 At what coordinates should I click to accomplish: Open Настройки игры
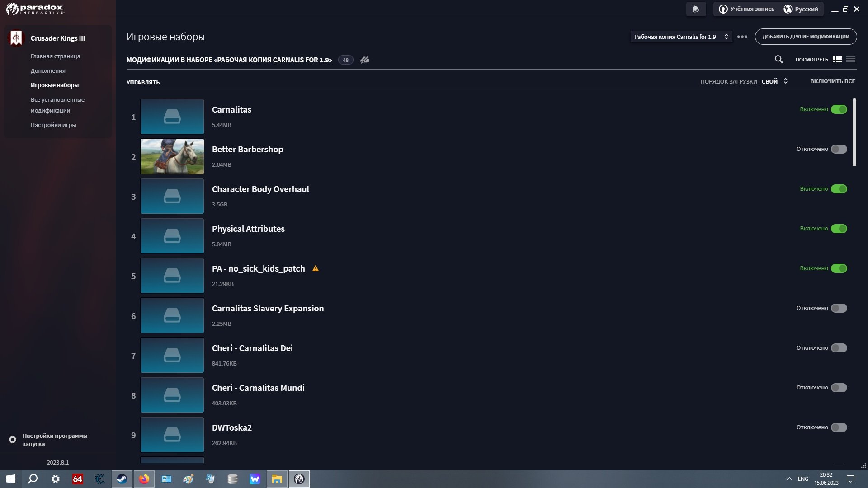click(x=53, y=125)
